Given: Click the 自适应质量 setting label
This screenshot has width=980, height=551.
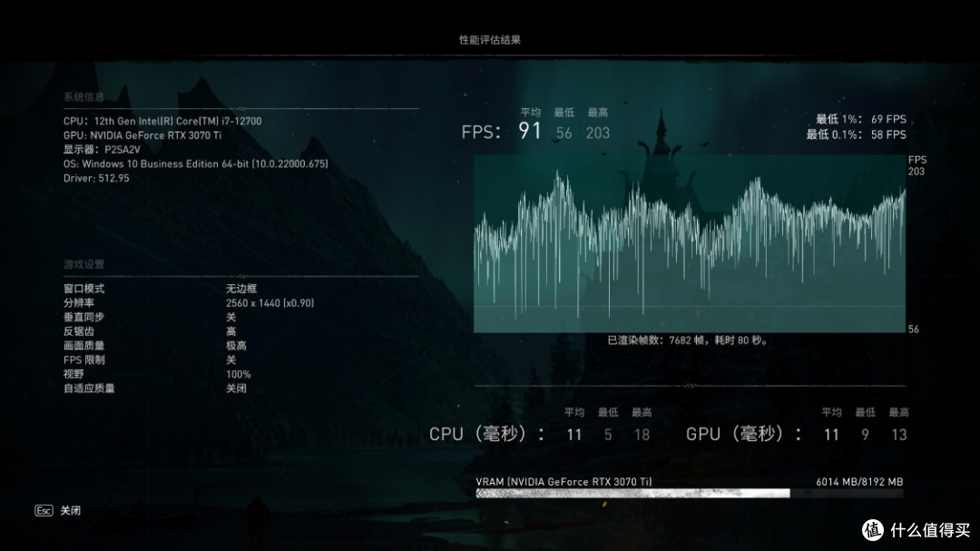Looking at the screenshot, I should [89, 389].
